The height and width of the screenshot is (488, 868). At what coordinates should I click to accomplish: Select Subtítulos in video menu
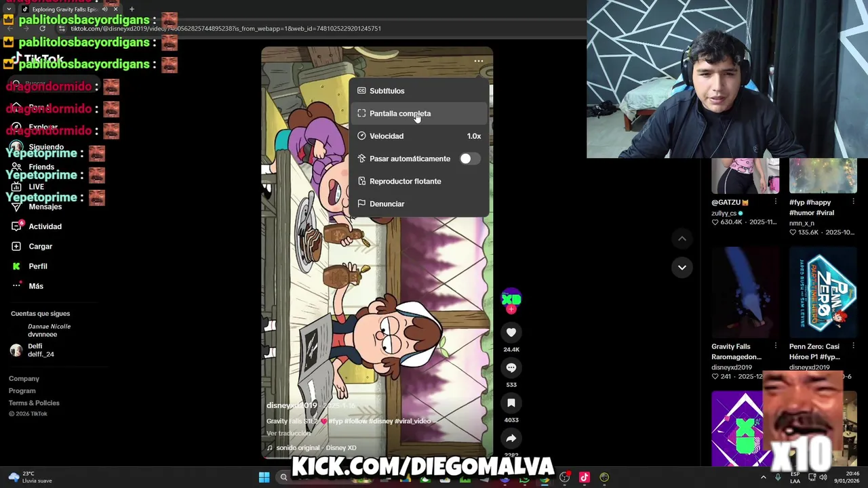click(x=419, y=91)
